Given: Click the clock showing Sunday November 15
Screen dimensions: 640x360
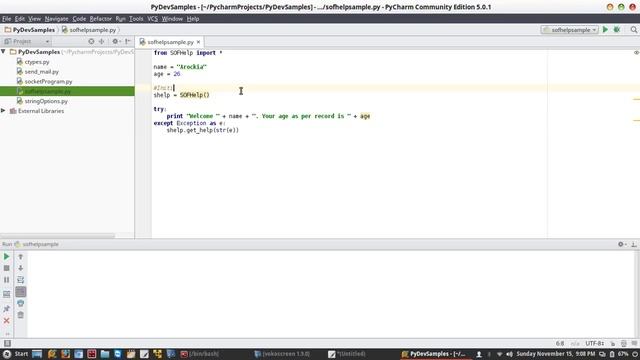Looking at the screenshot, I should [x=555, y=354].
